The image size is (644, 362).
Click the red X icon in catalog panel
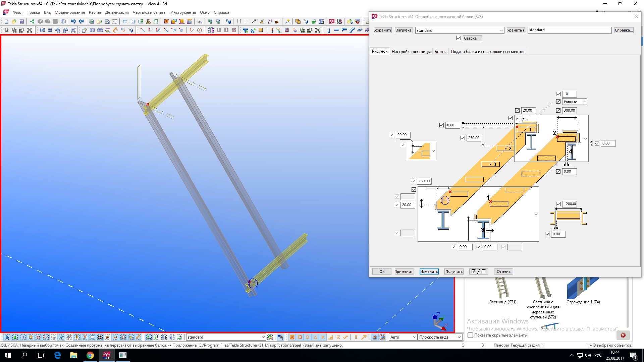(623, 335)
